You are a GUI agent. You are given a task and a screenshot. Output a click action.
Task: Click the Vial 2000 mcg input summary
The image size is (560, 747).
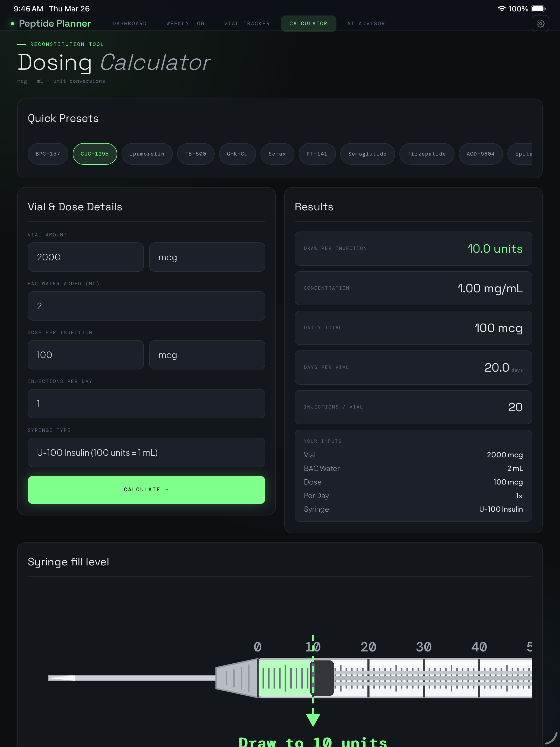point(413,455)
